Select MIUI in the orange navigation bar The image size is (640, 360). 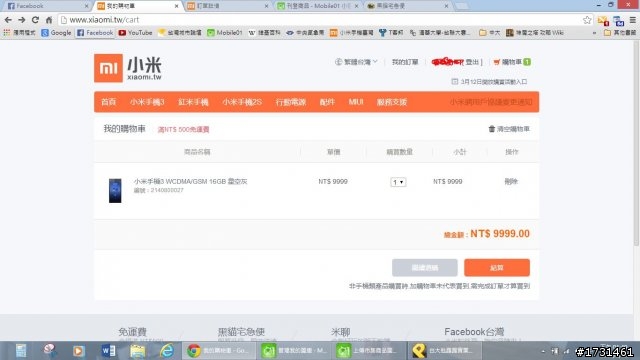point(356,102)
